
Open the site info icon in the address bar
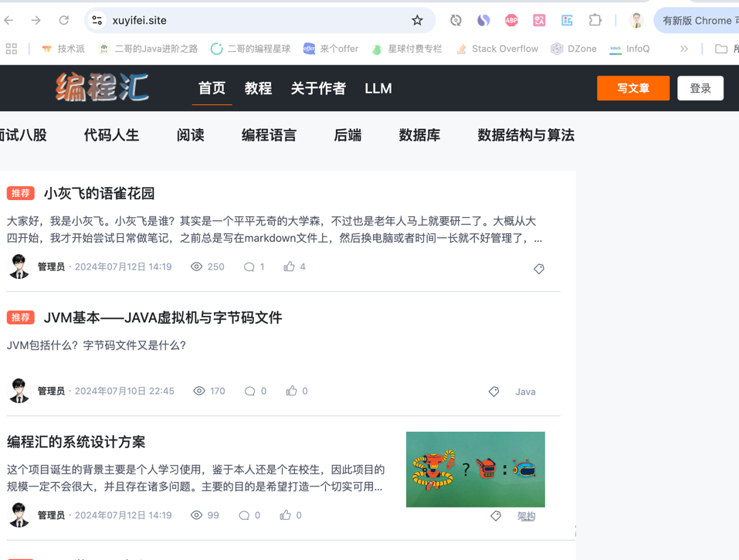(97, 20)
